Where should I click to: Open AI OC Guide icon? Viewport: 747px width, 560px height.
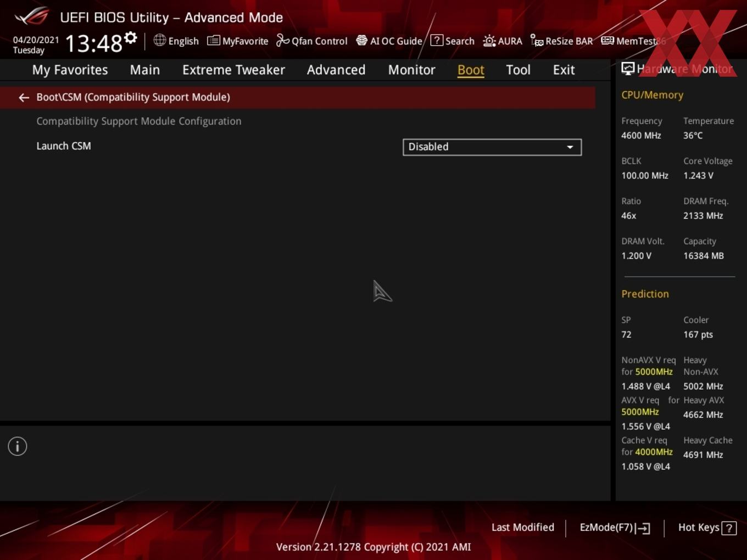(x=361, y=40)
